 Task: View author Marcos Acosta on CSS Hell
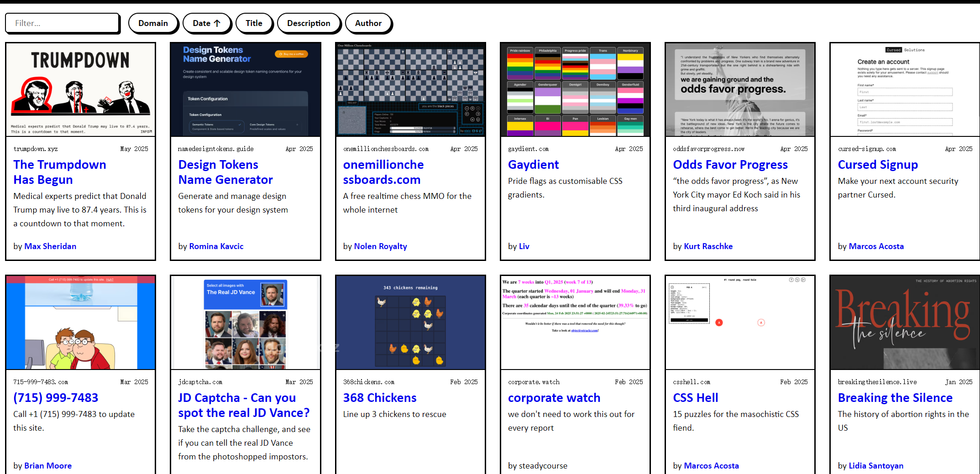712,466
